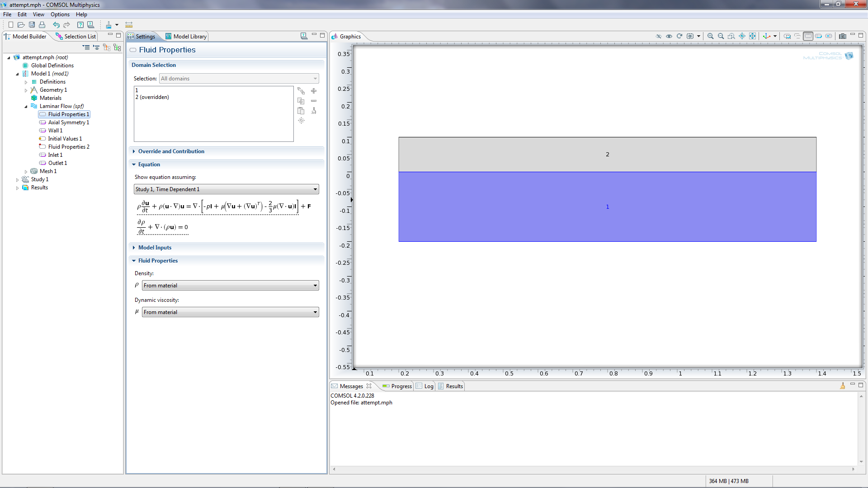This screenshot has width=868, height=488.
Task: Click the Undo arrow icon
Action: coord(56,25)
